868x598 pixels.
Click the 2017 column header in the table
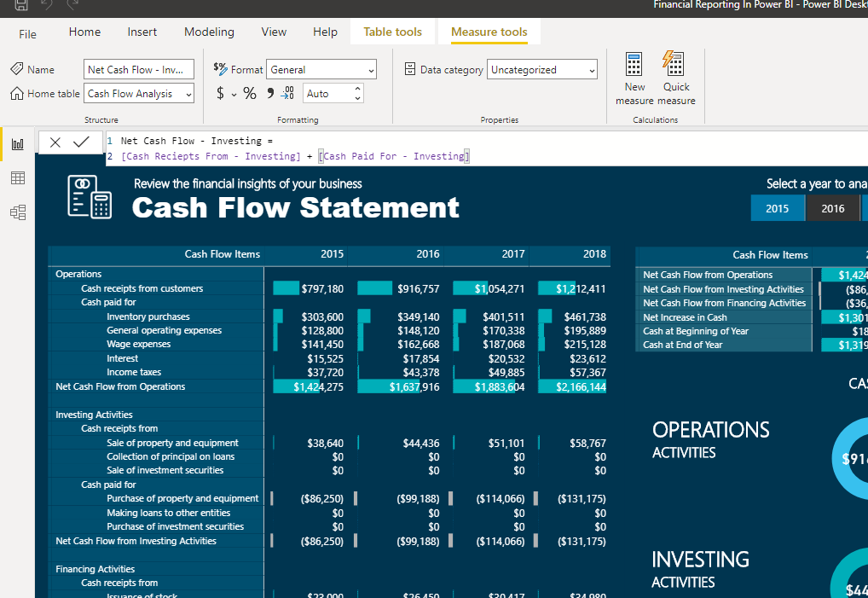(x=513, y=254)
